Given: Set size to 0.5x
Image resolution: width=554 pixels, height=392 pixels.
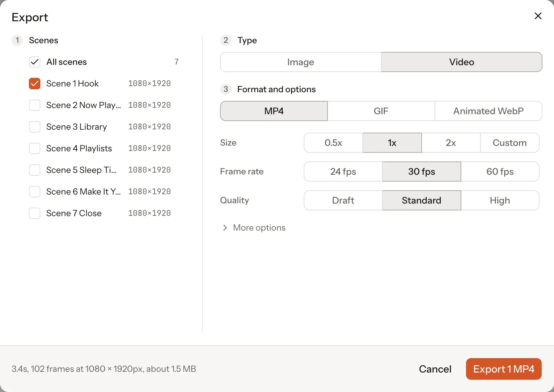Looking at the screenshot, I should click(x=333, y=143).
